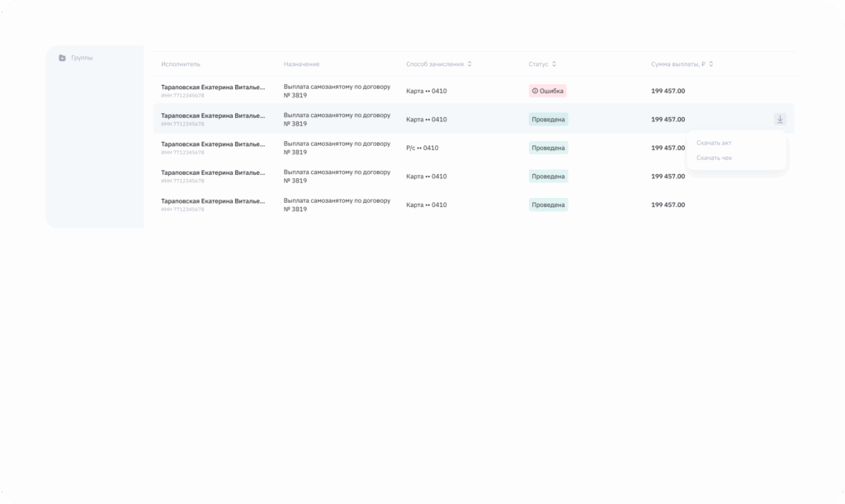This screenshot has width=845, height=504.
Task: Select Скачать акт from download menu
Action: point(714,143)
